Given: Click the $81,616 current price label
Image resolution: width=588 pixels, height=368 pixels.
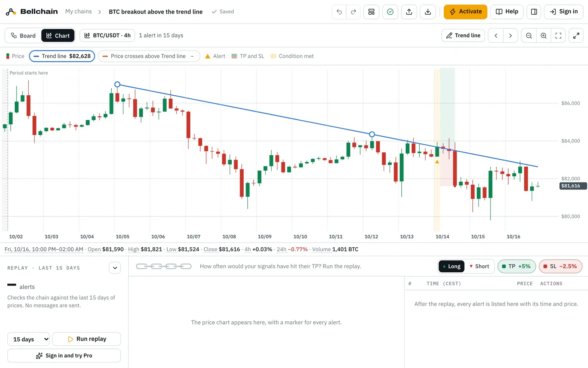Looking at the screenshot, I should (573, 186).
